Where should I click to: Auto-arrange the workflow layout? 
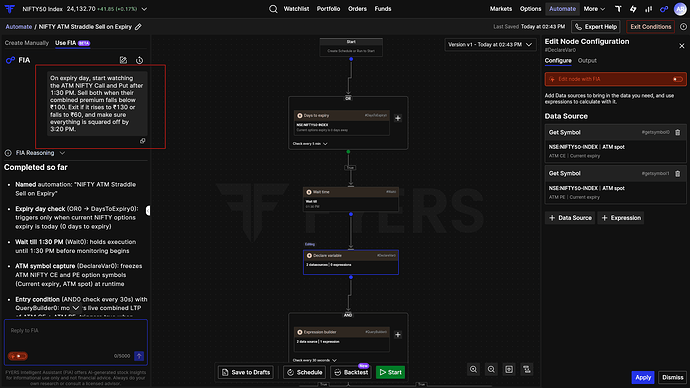click(x=527, y=370)
